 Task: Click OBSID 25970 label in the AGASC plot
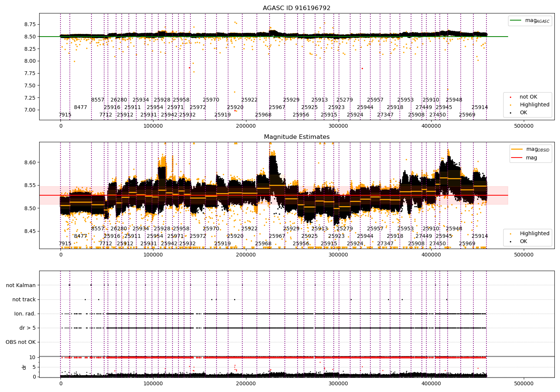[211, 100]
